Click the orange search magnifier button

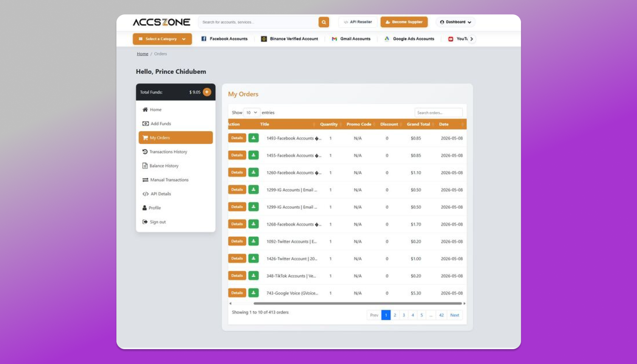coord(324,22)
